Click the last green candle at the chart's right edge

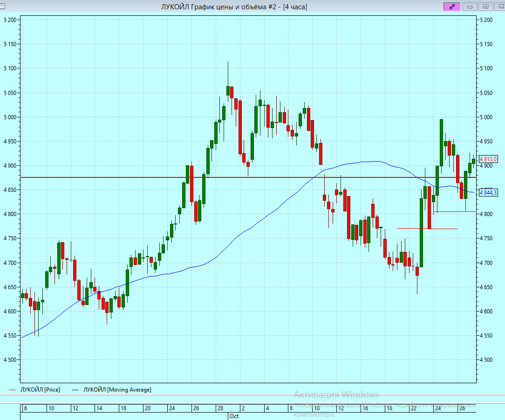pyautogui.click(x=473, y=161)
